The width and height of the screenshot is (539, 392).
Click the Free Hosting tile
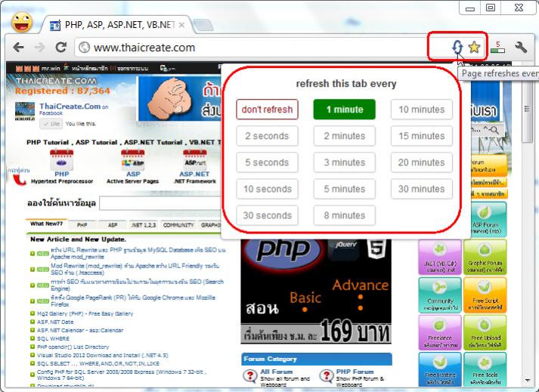(440, 369)
